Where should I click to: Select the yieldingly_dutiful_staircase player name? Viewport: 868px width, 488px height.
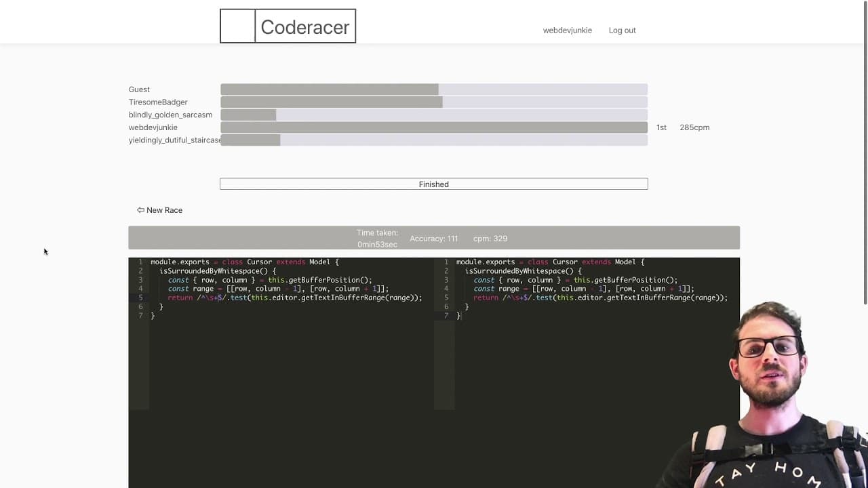coord(175,140)
